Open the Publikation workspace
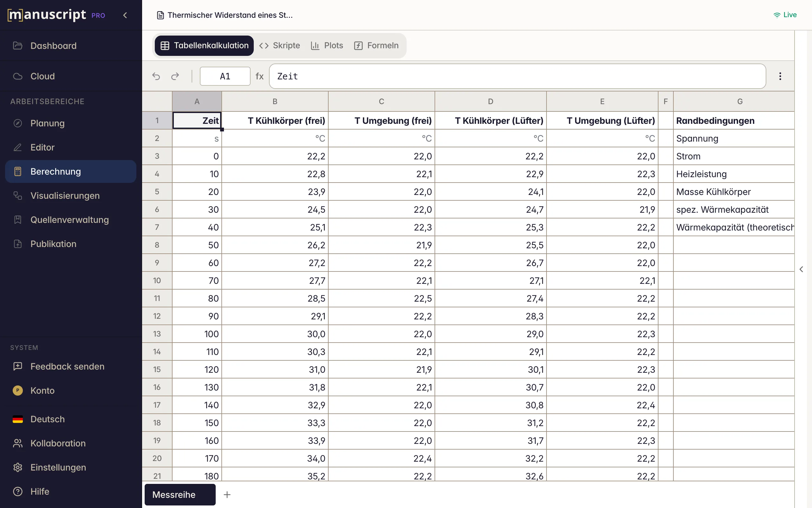The height and width of the screenshot is (508, 812). [71, 244]
